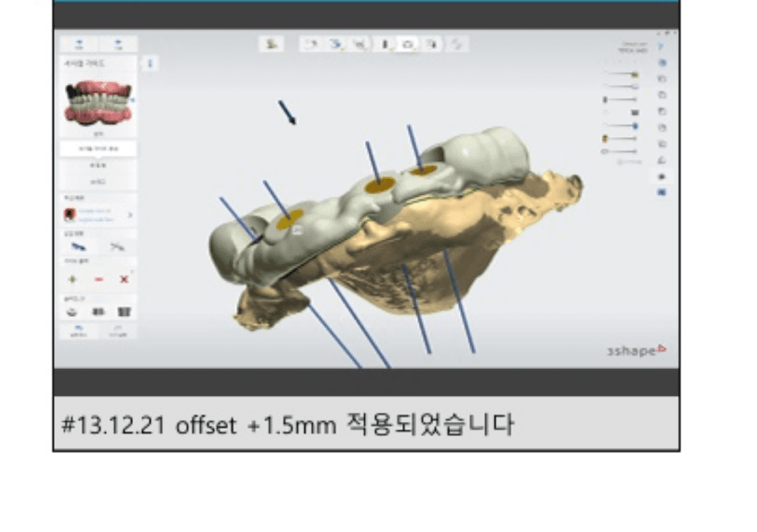Image resolution: width=757 pixels, height=532 pixels.
Task: Click the measurement triangle icon in right sidebar
Action: (x=663, y=161)
